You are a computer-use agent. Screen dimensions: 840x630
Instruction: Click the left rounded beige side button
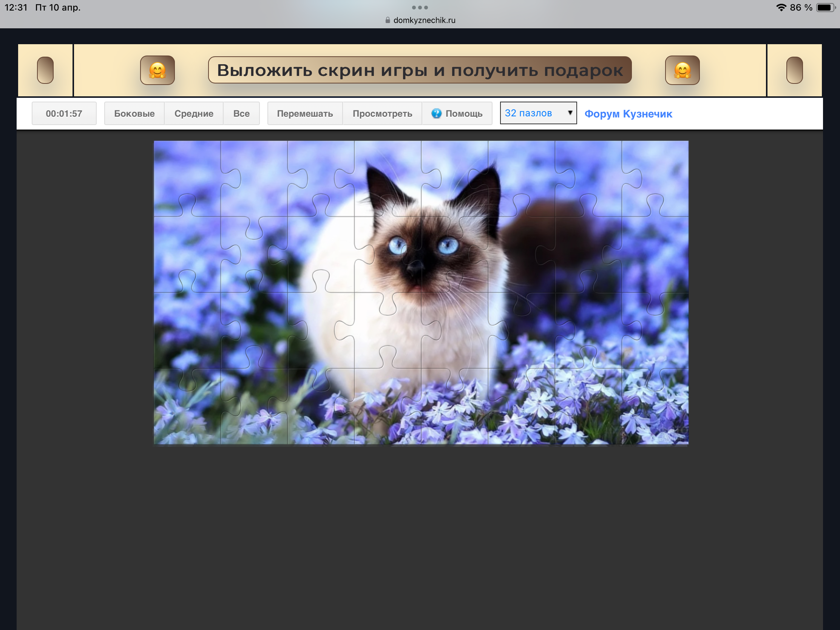pos(45,70)
